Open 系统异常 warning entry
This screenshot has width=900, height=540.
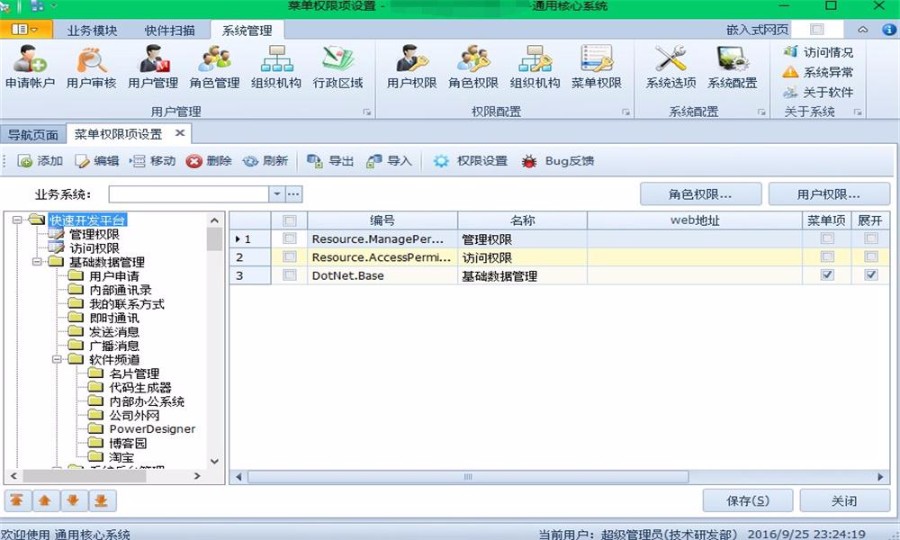pos(819,72)
